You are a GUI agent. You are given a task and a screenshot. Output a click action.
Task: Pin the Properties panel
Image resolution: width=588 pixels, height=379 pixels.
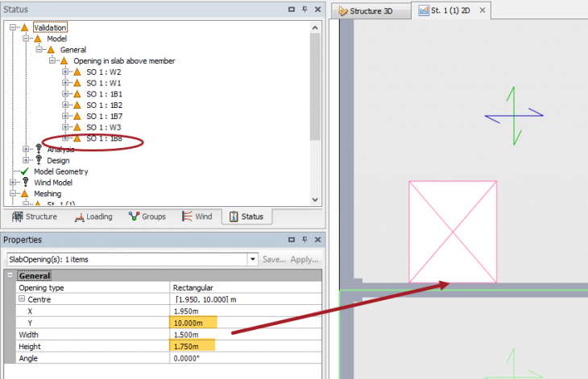tap(304, 240)
